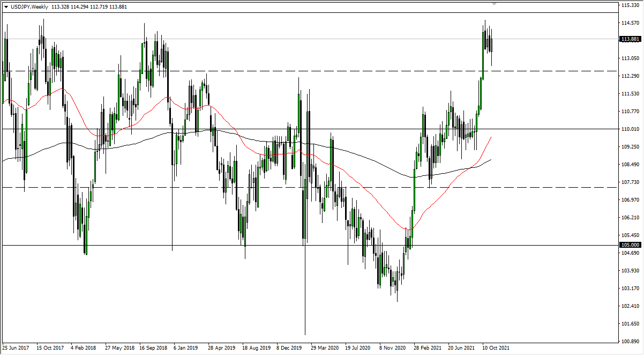Click the 10 Oct 2021 date label
The width and height of the screenshot is (644, 355).
496,347
